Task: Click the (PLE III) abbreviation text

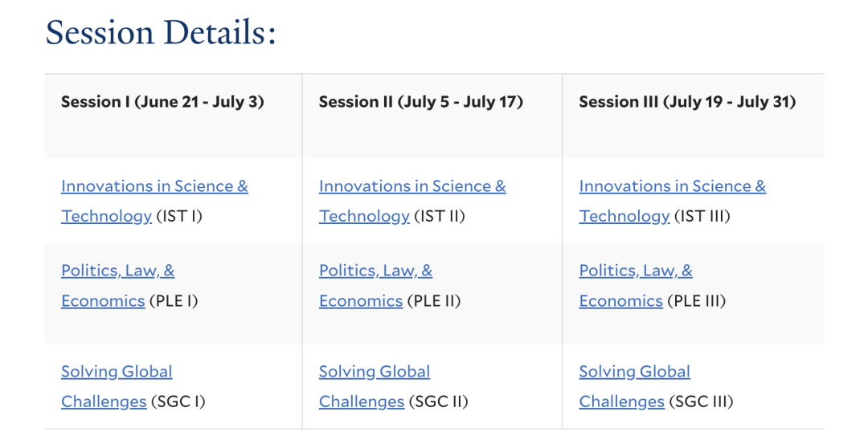Action: (x=696, y=301)
